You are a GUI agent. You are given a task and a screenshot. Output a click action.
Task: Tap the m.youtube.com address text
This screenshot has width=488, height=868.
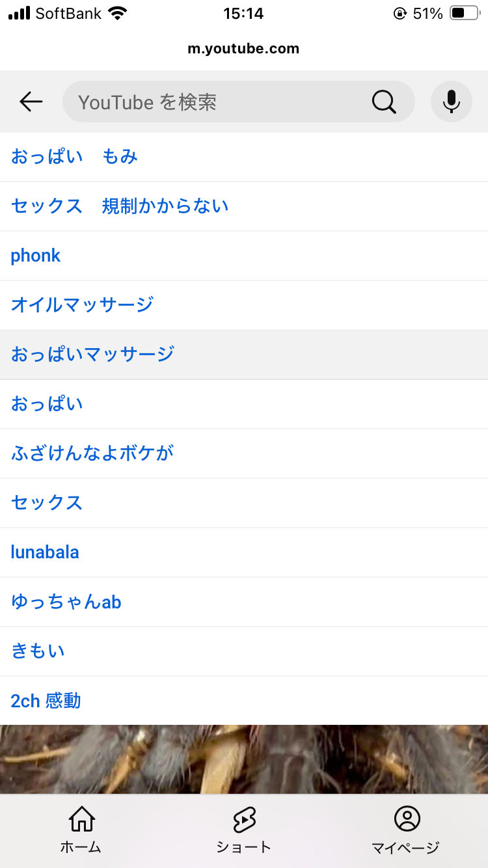(x=243, y=49)
